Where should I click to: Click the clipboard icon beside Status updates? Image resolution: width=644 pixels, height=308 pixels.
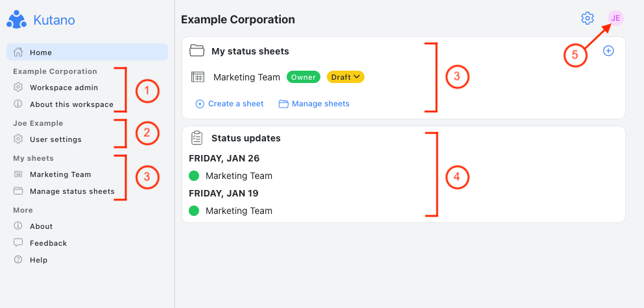tap(197, 137)
